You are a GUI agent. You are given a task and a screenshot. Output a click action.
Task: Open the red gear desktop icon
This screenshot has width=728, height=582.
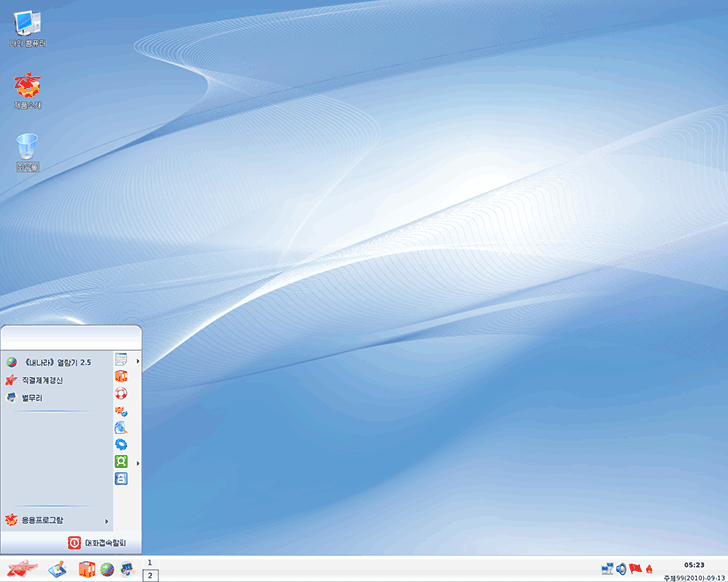27,90
